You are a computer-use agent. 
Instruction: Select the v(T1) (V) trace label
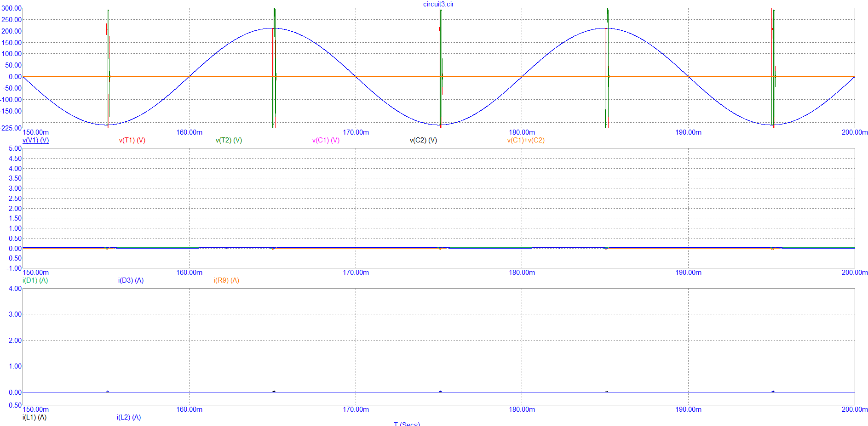click(x=132, y=140)
